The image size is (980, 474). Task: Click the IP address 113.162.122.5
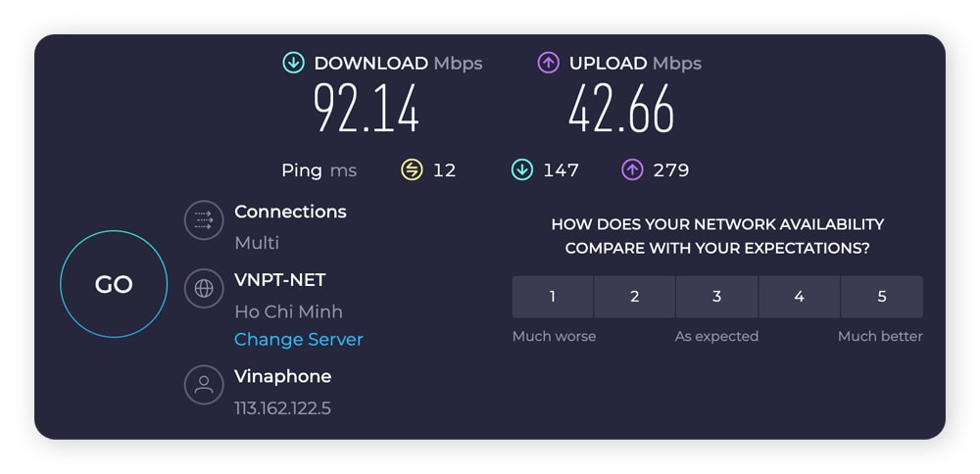point(282,408)
